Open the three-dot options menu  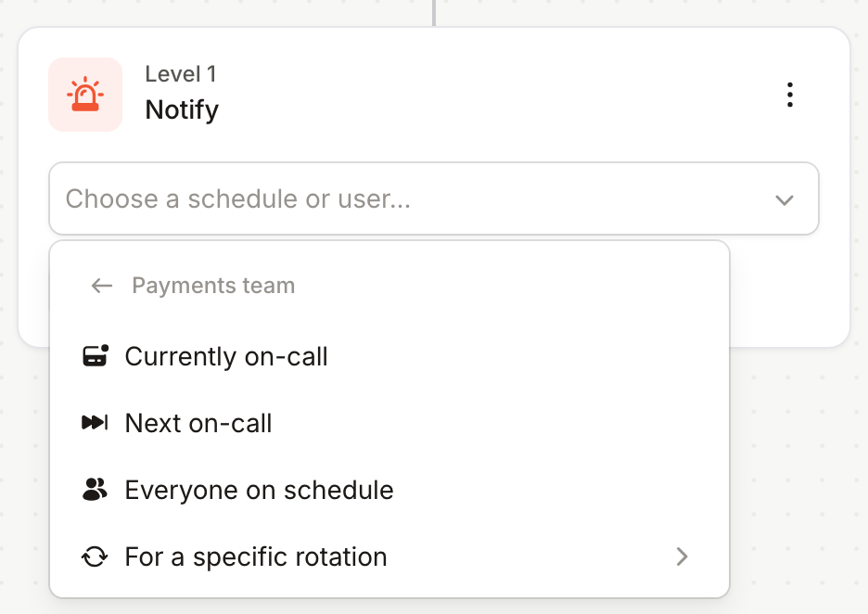(790, 95)
